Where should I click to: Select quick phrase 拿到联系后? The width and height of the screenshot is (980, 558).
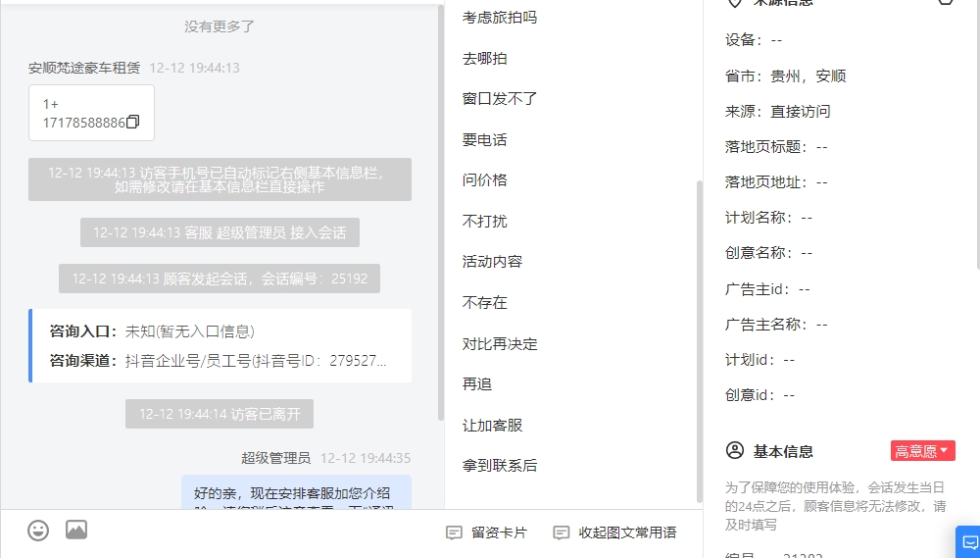click(x=500, y=466)
